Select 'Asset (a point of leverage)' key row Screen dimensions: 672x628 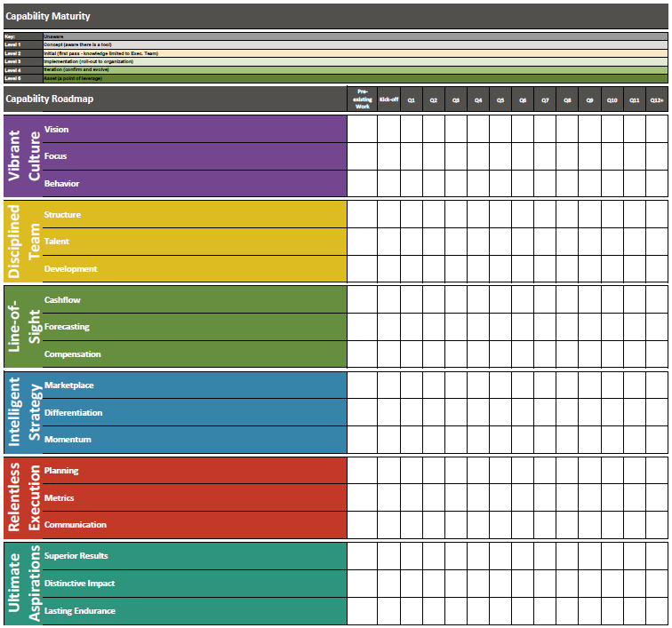coord(356,78)
